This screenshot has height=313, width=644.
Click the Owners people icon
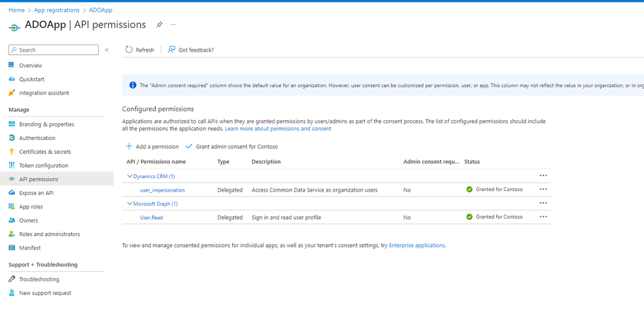pyautogui.click(x=12, y=221)
